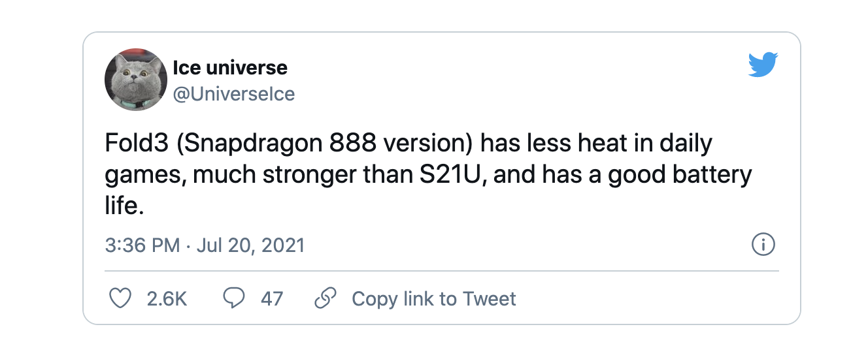The height and width of the screenshot is (346, 868).
Task: Open the 3:36 PM time link
Action: point(142,245)
